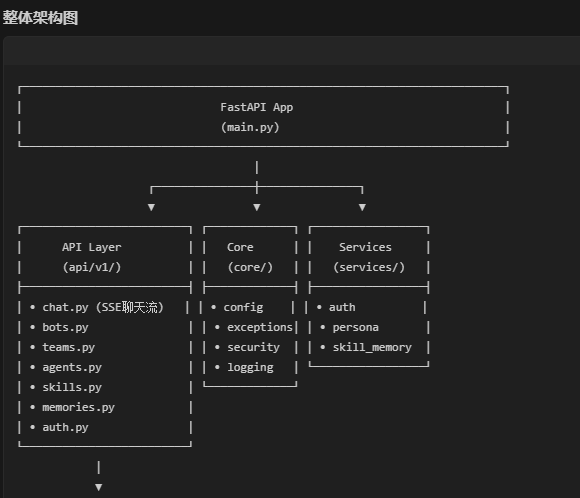580x498 pixels.
Task: Click the (services/) path text
Action: point(369,267)
